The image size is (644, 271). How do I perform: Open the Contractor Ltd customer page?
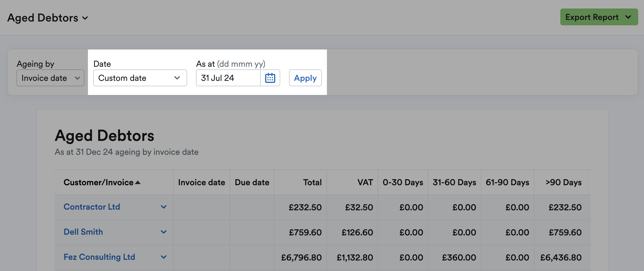(92, 207)
